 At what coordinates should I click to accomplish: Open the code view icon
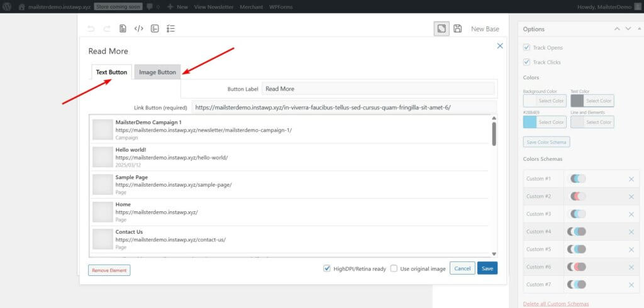[139, 29]
